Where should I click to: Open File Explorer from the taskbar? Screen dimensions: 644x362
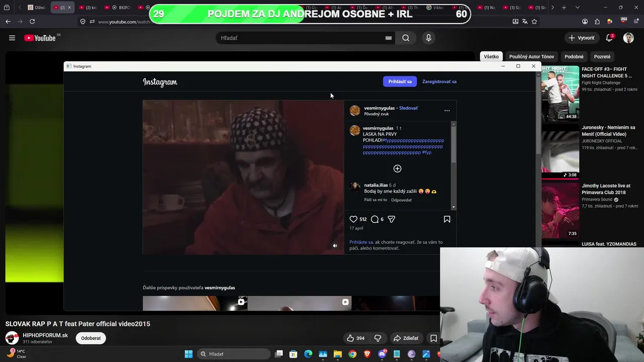coord(338,354)
